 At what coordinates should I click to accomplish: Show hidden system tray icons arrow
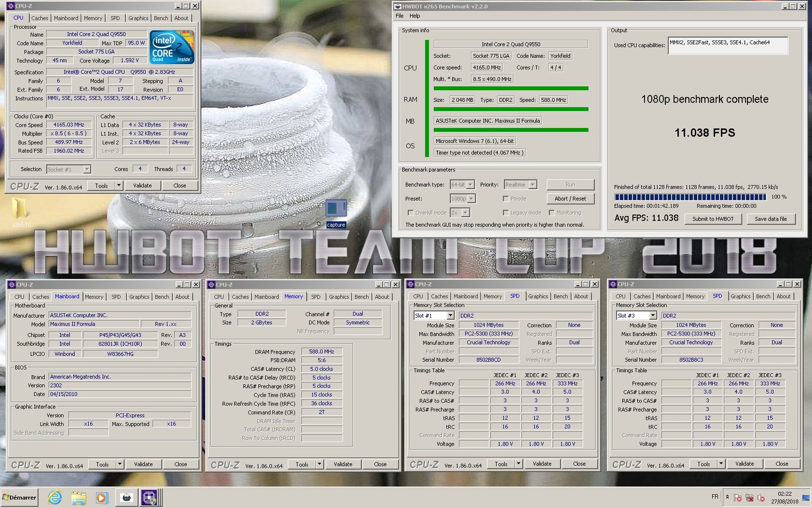pyautogui.click(x=727, y=497)
